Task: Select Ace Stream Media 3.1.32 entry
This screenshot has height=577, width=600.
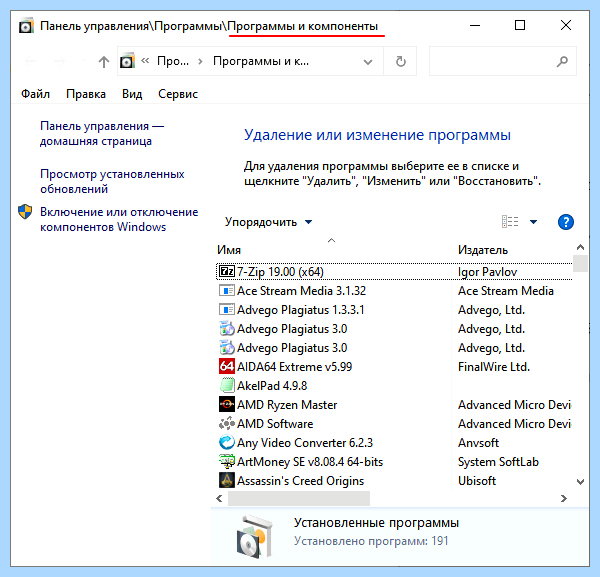Action: pos(301,291)
